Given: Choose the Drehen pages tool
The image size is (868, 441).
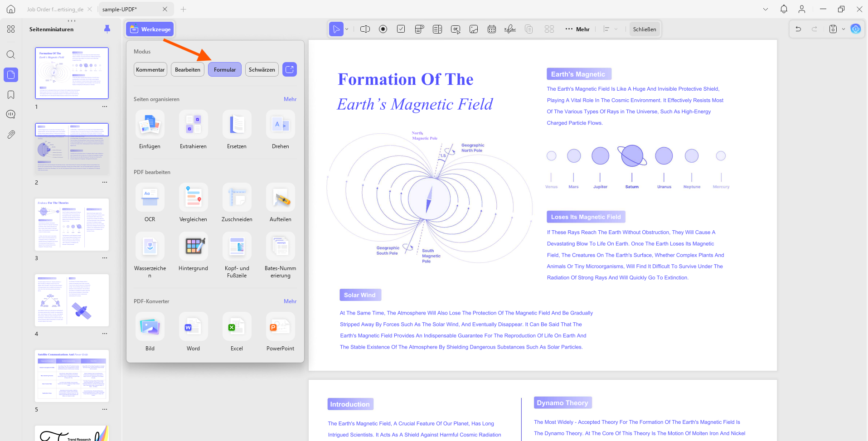Looking at the screenshot, I should pyautogui.click(x=281, y=130).
